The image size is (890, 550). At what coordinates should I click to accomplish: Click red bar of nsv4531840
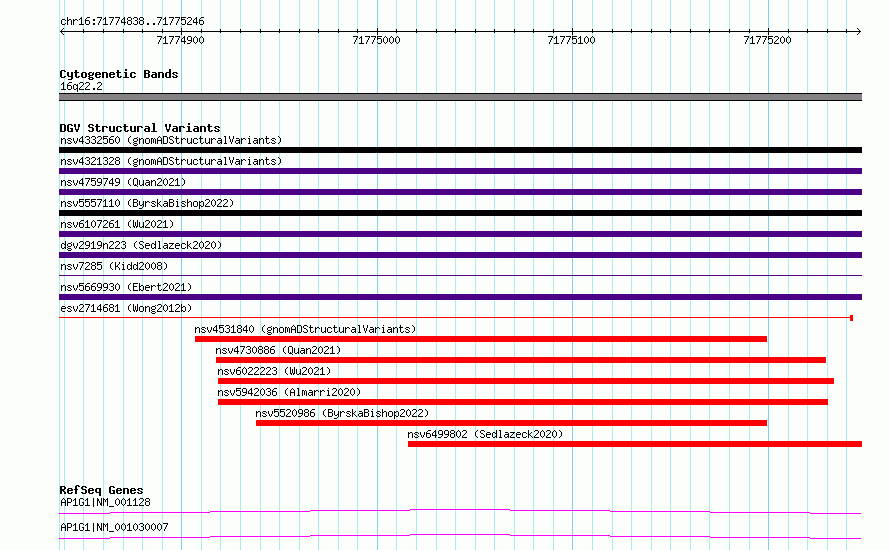481,339
